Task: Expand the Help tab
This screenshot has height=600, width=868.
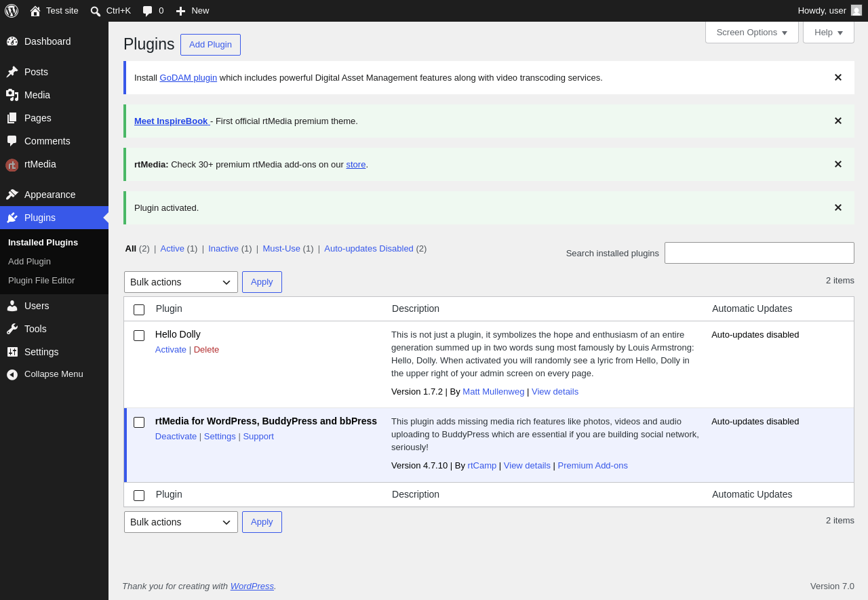Action: (829, 32)
